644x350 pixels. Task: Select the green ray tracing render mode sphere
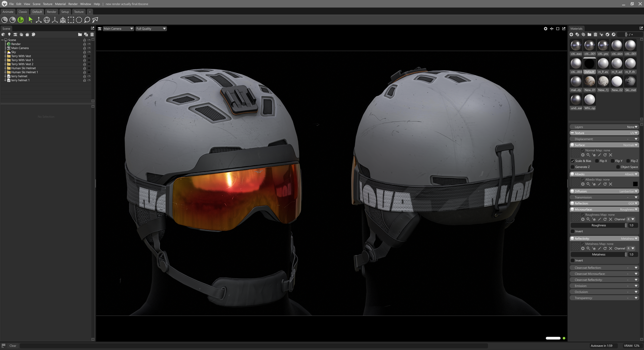pyautogui.click(x=20, y=20)
